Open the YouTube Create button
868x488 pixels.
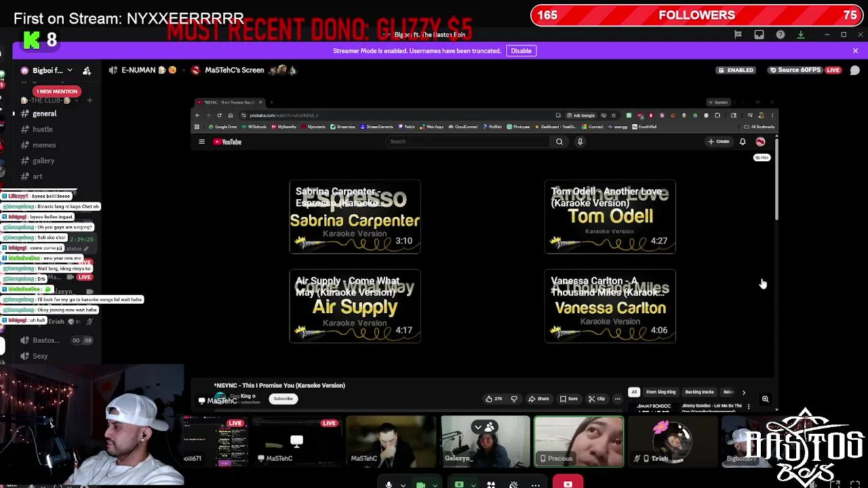click(x=718, y=142)
